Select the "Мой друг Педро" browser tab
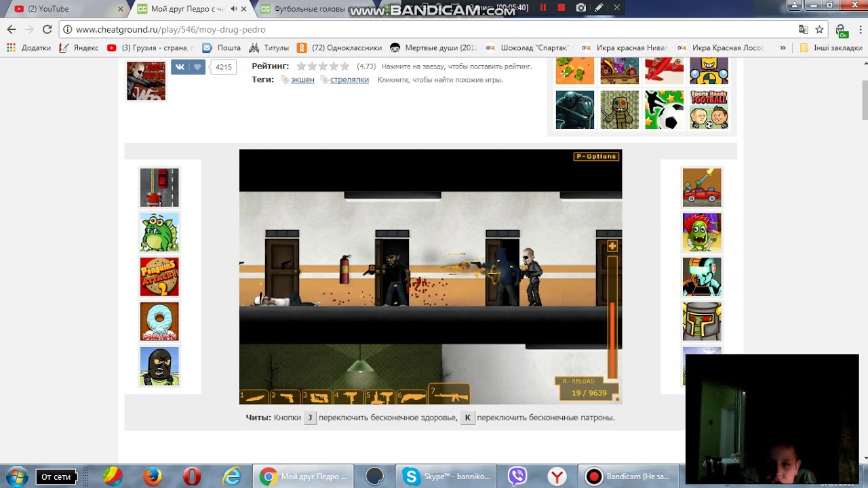The height and width of the screenshot is (488, 868). [x=186, y=9]
